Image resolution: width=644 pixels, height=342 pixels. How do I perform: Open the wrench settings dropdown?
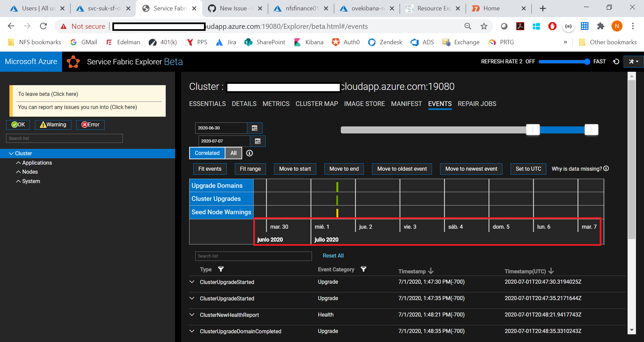coord(633,61)
